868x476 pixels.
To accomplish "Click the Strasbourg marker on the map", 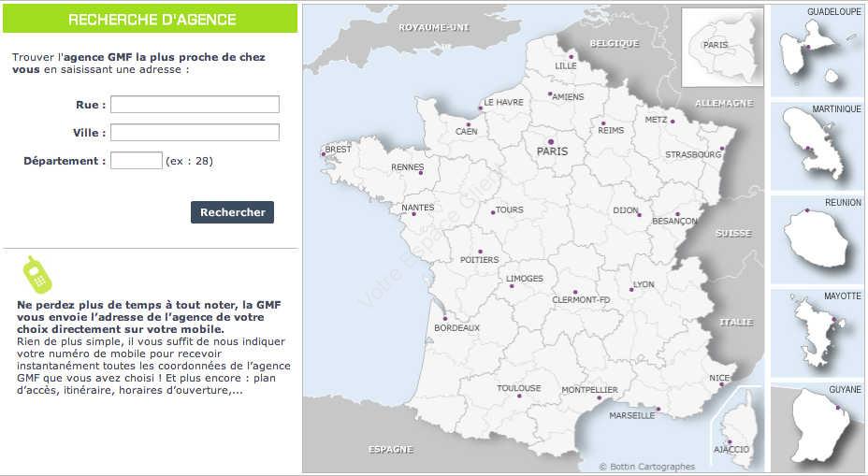I will coord(722,148).
